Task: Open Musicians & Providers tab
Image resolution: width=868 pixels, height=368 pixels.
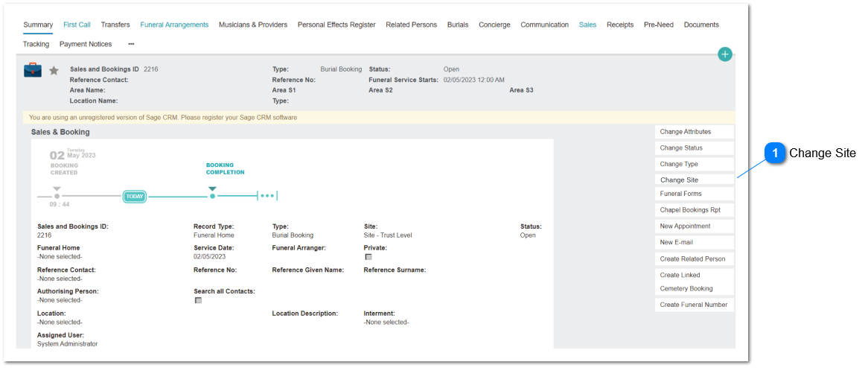Action: 253,25
